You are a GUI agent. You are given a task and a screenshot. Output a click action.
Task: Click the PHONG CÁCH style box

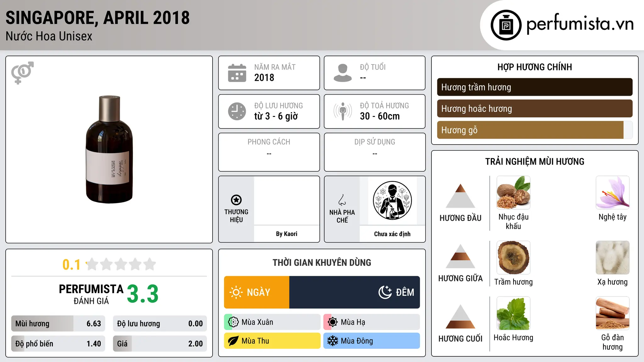click(x=269, y=152)
